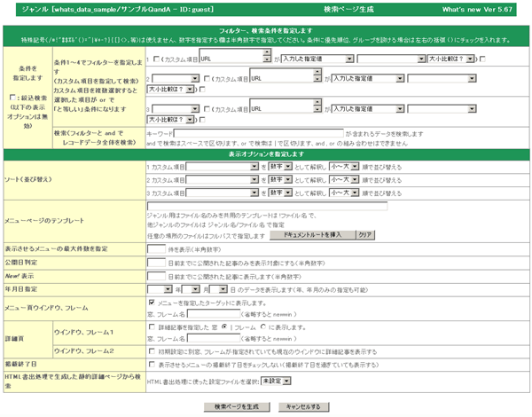Screen dimensions: 532x417
Task: Open the and/or dropdown at start of condition 3
Action: point(176,109)
